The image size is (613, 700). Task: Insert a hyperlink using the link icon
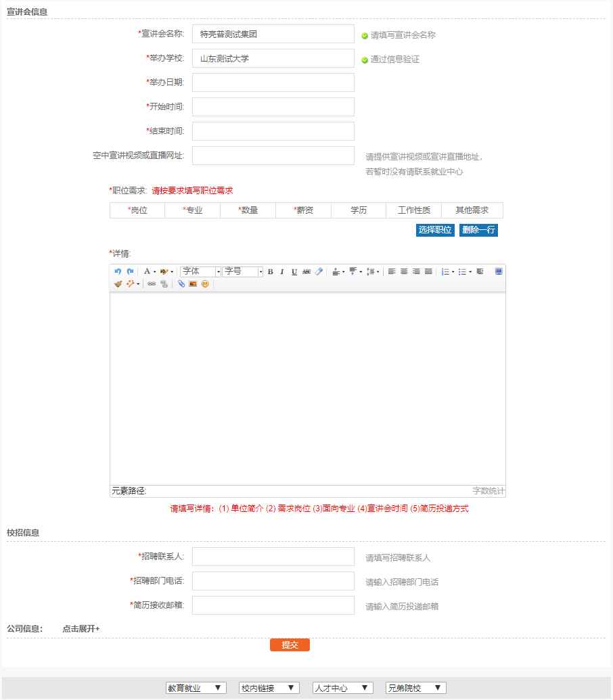152,284
